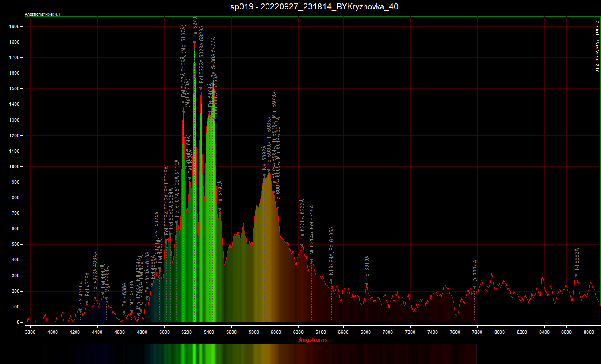Click the marker above the NaI 5892Å line
Viewport: 601px width, 364px height.
click(x=264, y=175)
